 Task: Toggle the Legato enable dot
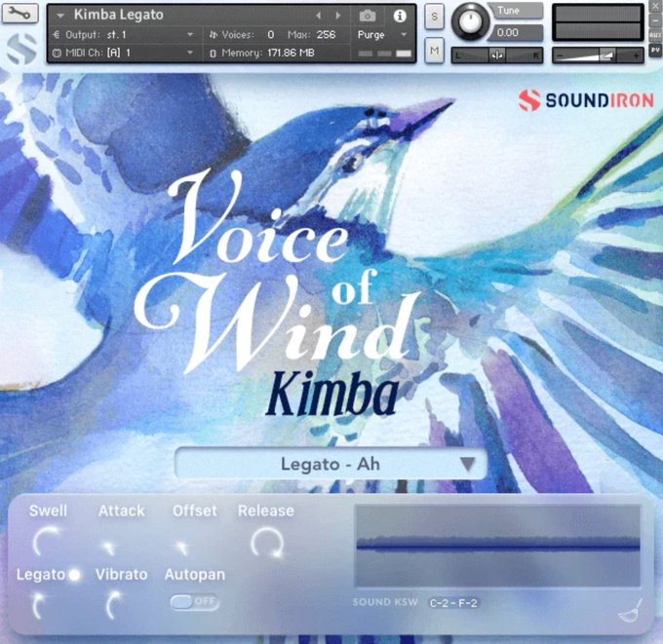coord(74,575)
